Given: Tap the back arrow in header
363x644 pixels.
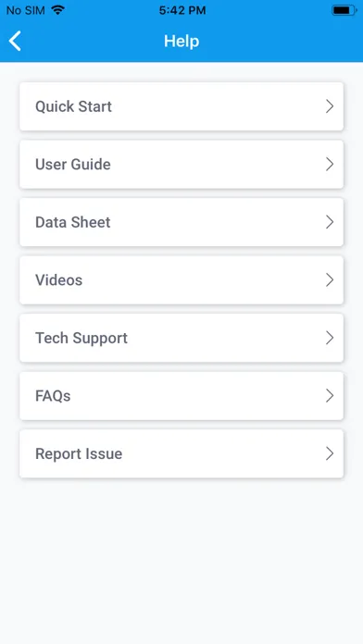Looking at the screenshot, I should click(x=15, y=41).
